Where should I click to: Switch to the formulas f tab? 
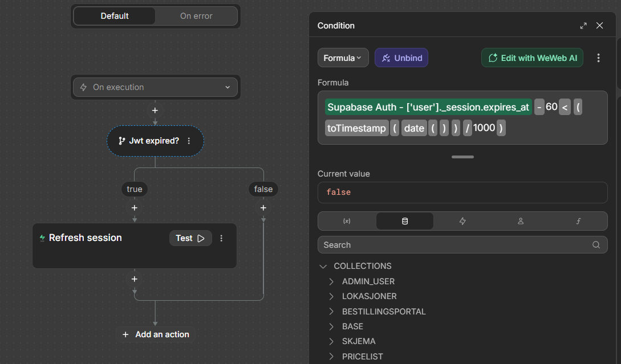(x=578, y=221)
